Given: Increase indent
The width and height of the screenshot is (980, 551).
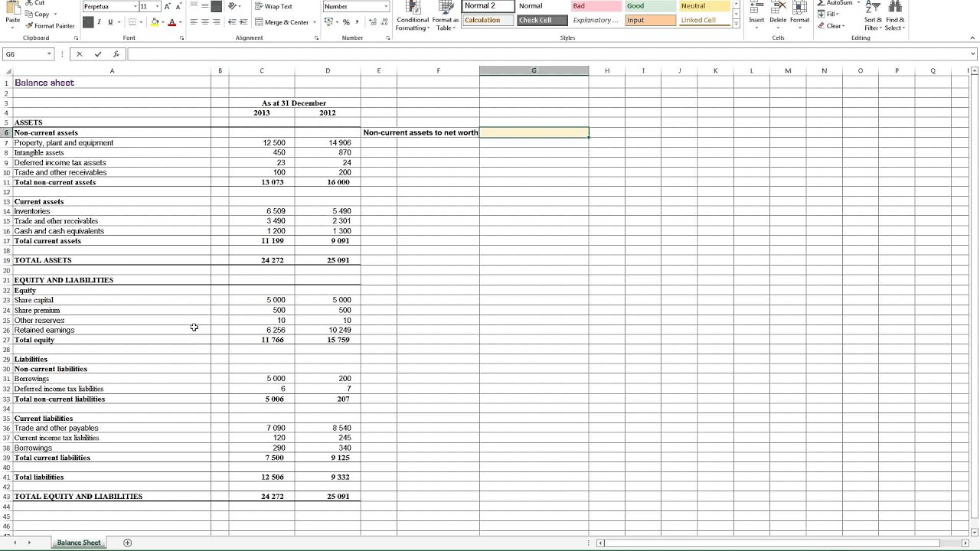Looking at the screenshot, I should (243, 22).
